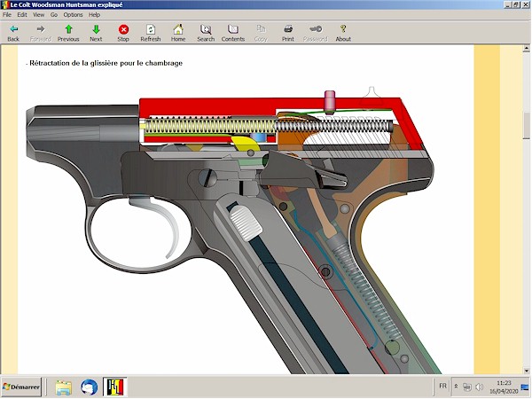The height and width of the screenshot is (399, 532).
Task: Open the Previous page with green up arrow
Action: tap(68, 33)
